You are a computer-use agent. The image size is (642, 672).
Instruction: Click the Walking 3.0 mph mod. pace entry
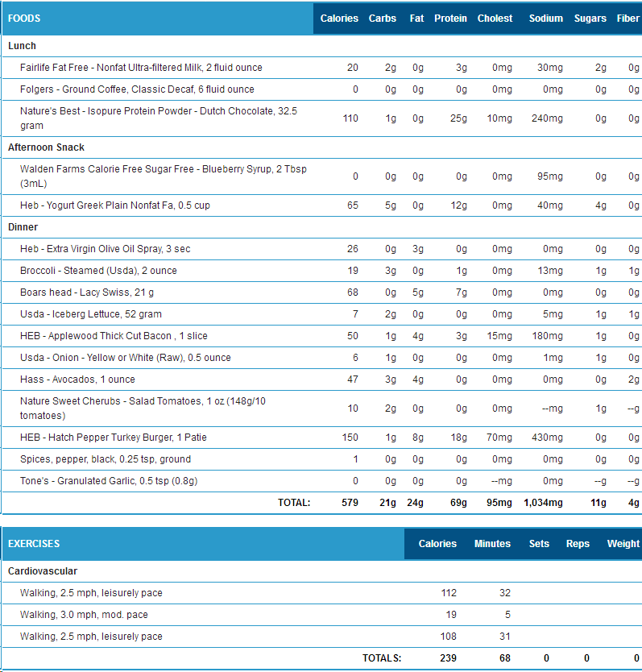84,615
